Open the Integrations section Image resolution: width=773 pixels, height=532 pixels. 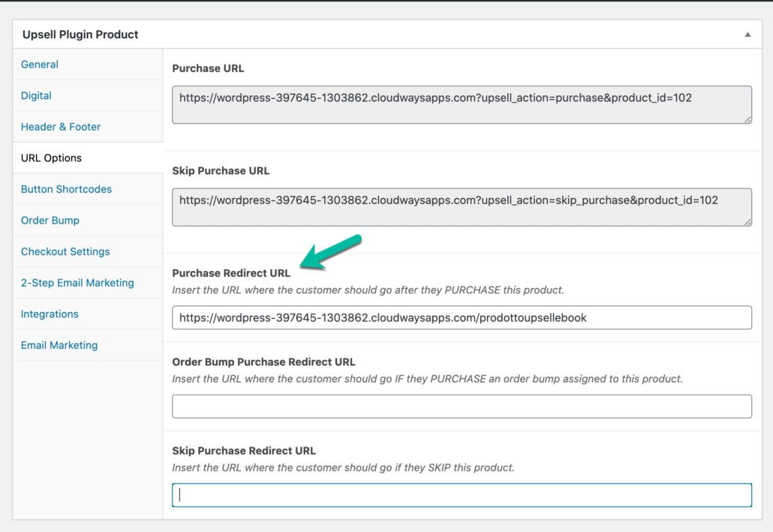49,314
